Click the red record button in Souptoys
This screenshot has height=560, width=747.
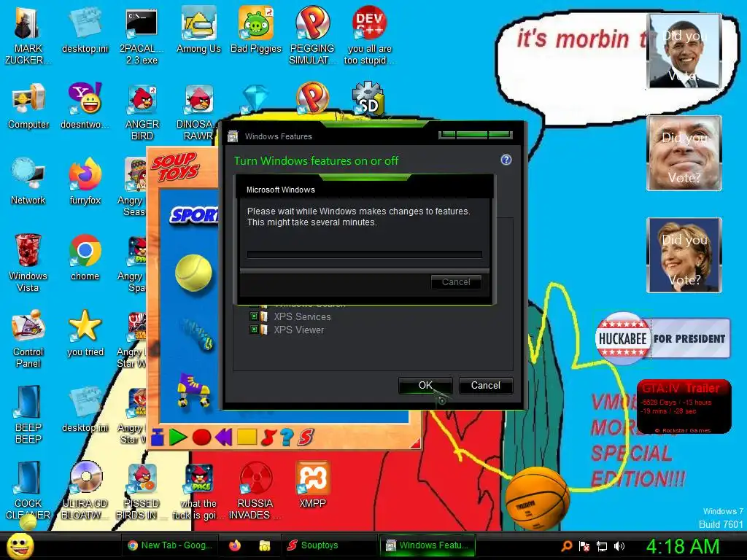tap(201, 437)
